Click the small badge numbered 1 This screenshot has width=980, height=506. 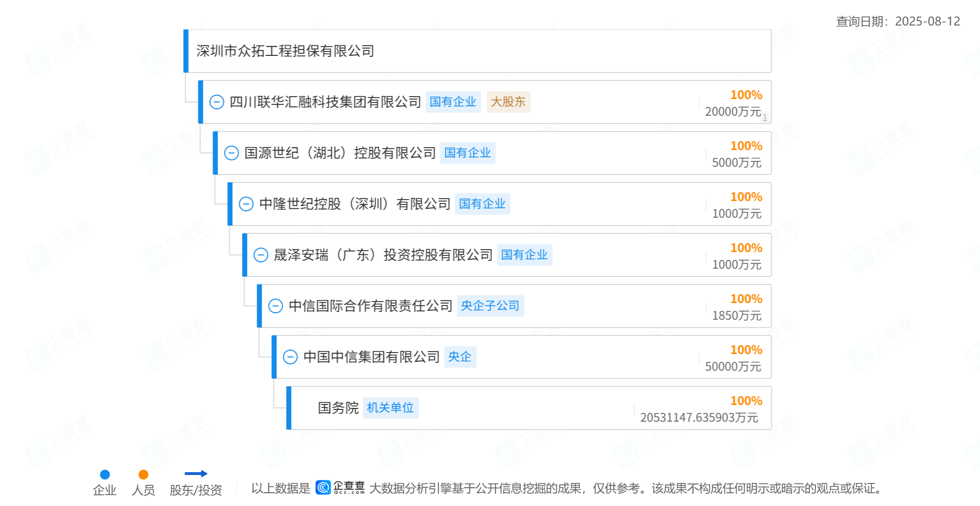point(765,118)
